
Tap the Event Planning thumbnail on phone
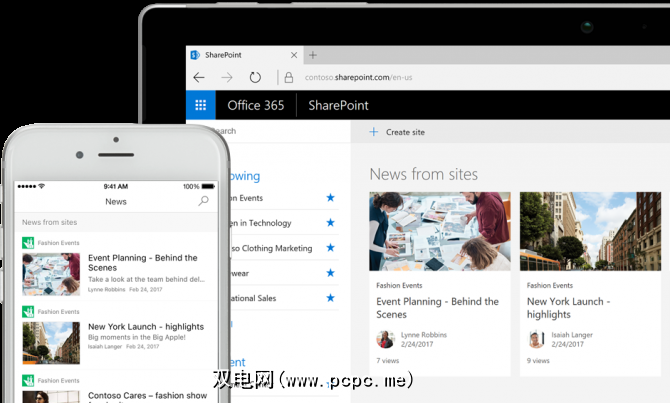coord(51,274)
